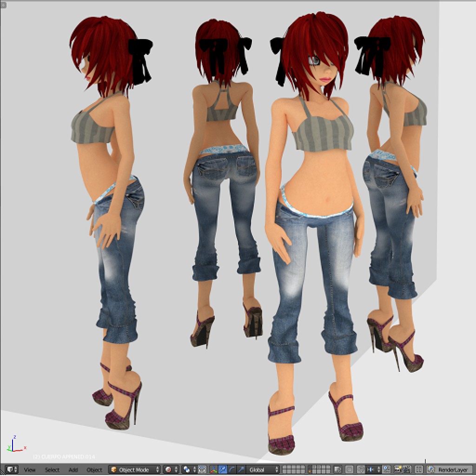Click the render layers icon beside RenderLayer field
Image resolution: width=476 pixels, height=476 pixels.
click(x=431, y=469)
